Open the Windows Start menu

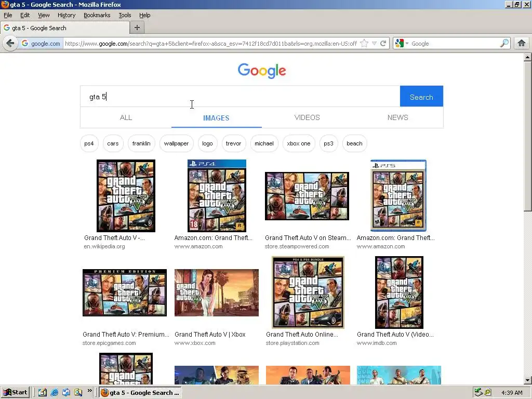click(15, 393)
